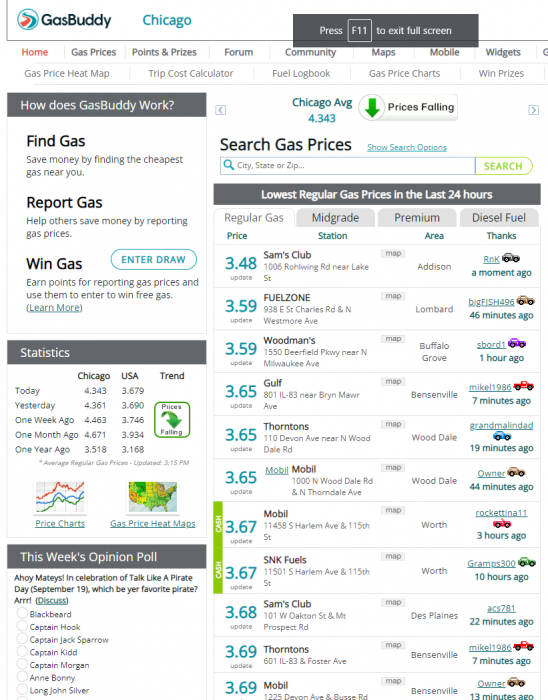
Task: Click the left arrow beside Chicago Avg
Action: pyautogui.click(x=220, y=110)
